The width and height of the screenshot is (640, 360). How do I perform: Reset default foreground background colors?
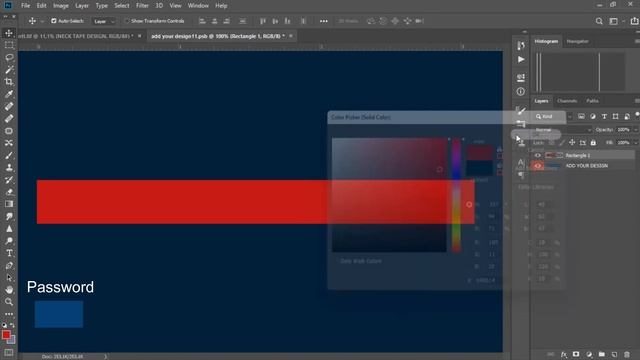pyautogui.click(x=4, y=325)
